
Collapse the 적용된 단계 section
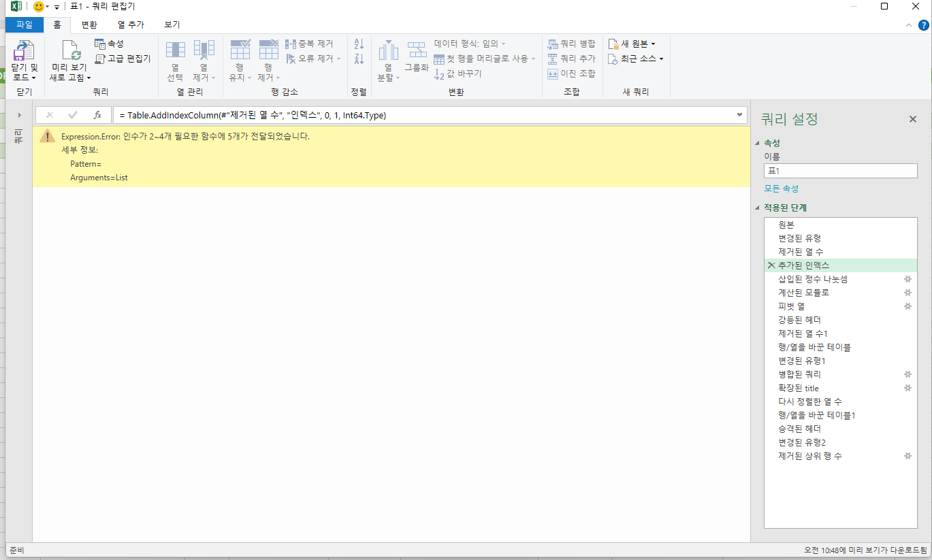(758, 208)
